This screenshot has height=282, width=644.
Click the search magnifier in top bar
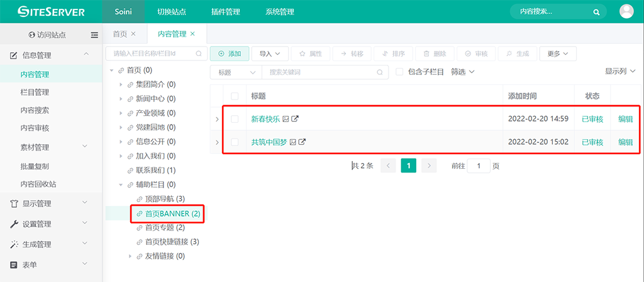(x=596, y=12)
